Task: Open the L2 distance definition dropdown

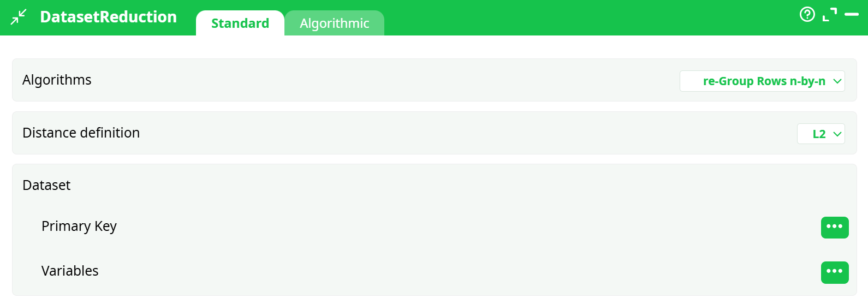Action: tap(821, 134)
